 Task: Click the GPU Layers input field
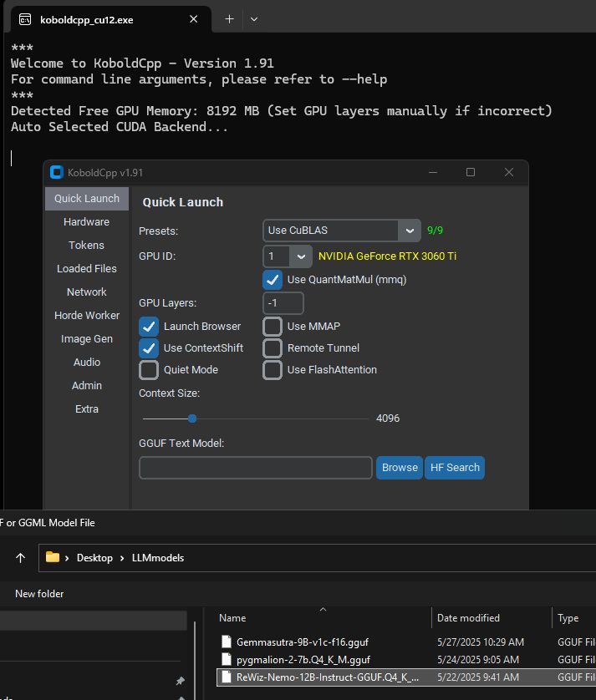[283, 303]
